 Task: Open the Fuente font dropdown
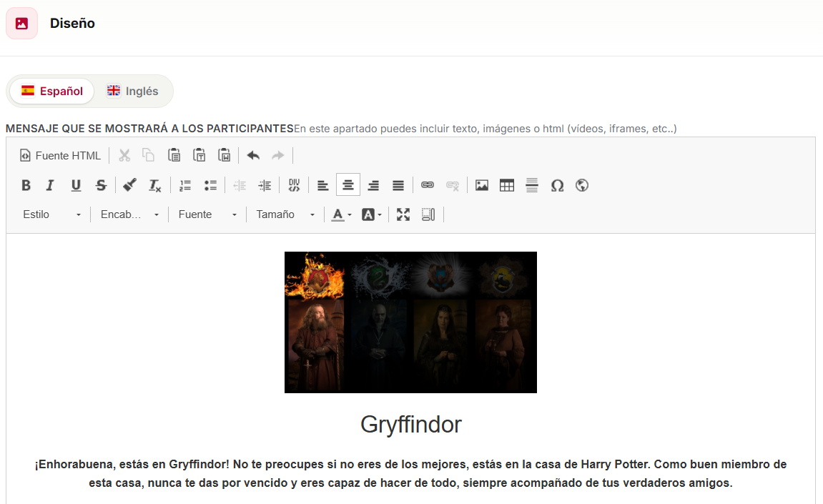(x=207, y=214)
